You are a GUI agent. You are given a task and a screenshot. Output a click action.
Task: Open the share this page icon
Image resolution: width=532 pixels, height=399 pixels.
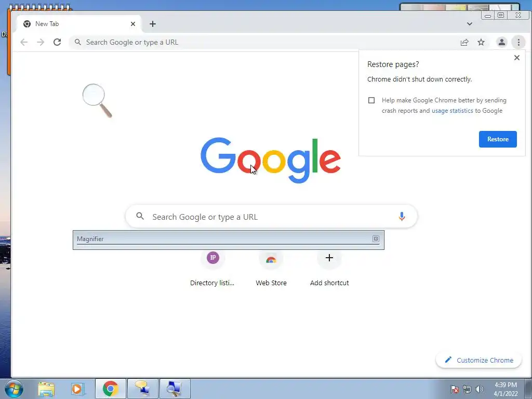(x=464, y=43)
